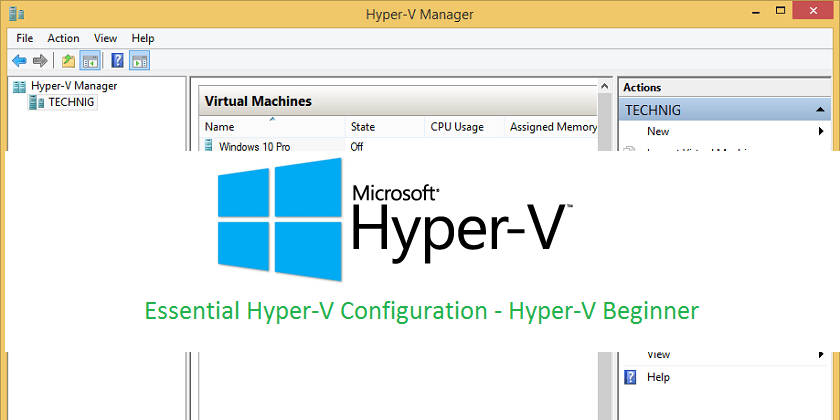This screenshot has height=420, width=840.
Task: Select the Windows 10 Pro row
Action: (x=398, y=146)
